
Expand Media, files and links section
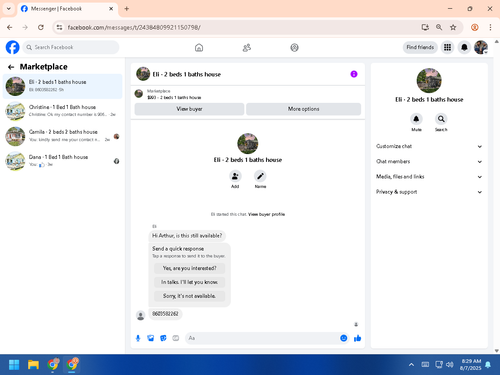[429, 177]
